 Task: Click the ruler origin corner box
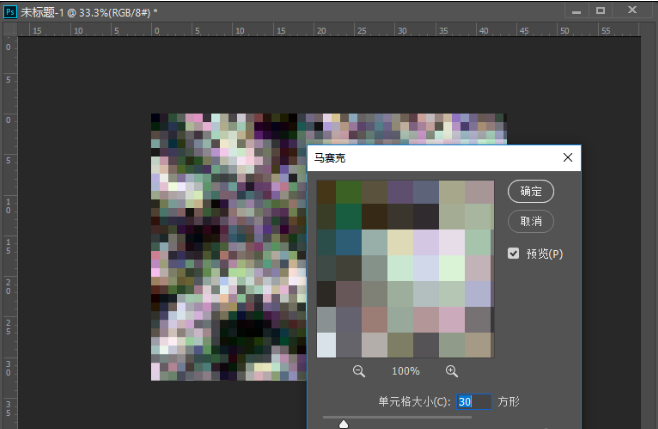click(x=10, y=29)
